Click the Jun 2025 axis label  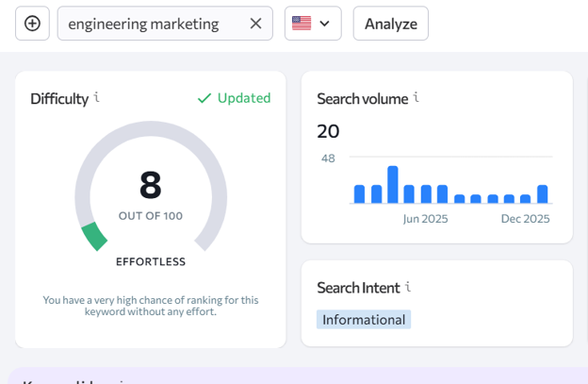coord(426,219)
